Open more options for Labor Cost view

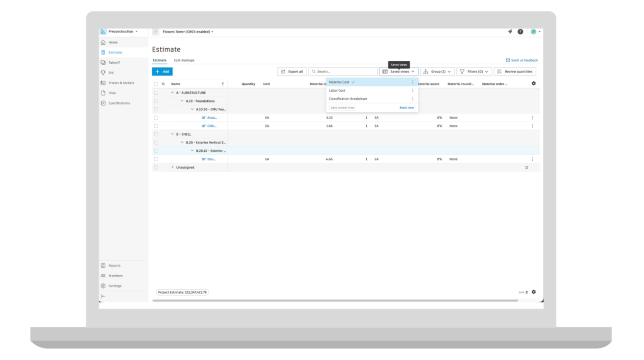point(413,90)
